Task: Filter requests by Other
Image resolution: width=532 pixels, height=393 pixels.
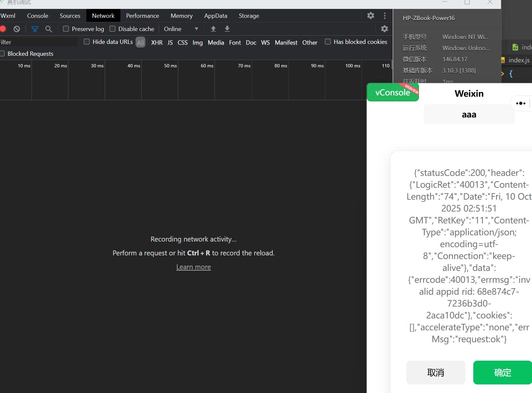Action: click(x=310, y=42)
